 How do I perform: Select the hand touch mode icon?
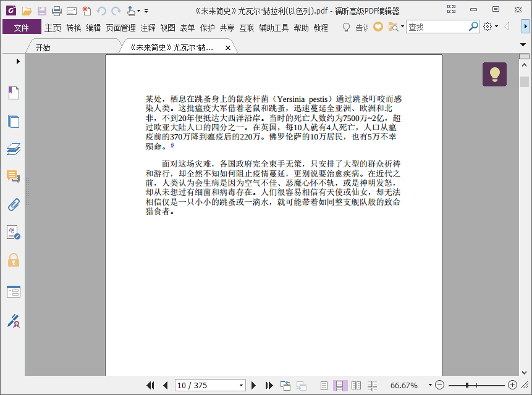click(x=131, y=11)
